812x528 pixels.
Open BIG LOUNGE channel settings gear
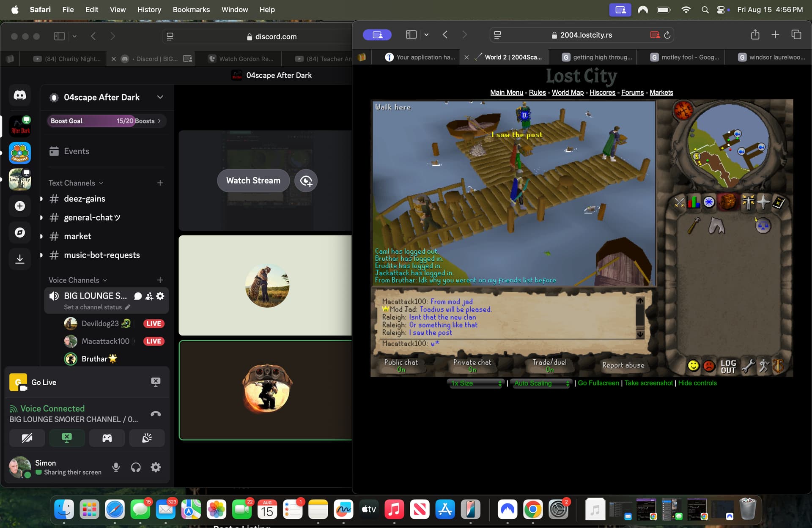click(x=160, y=296)
